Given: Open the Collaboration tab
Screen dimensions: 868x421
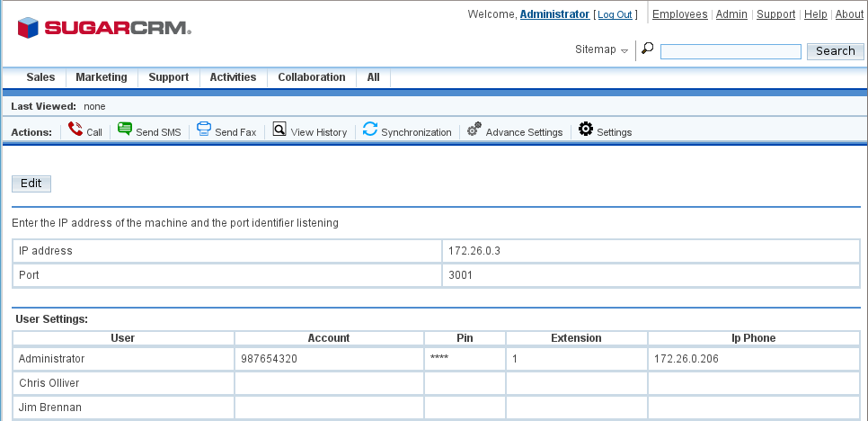Looking at the screenshot, I should 311,77.
